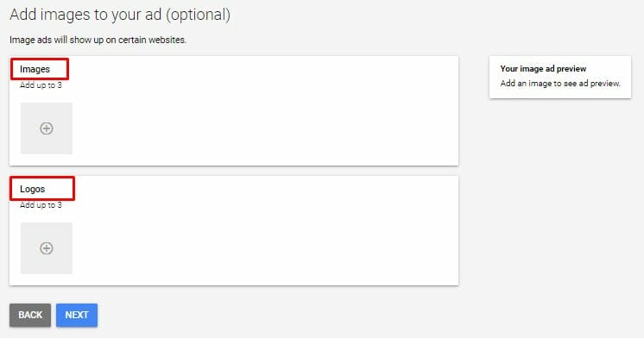Click the word 'websites' in the subtitle
Screen dimensions: 644x338
(167, 40)
